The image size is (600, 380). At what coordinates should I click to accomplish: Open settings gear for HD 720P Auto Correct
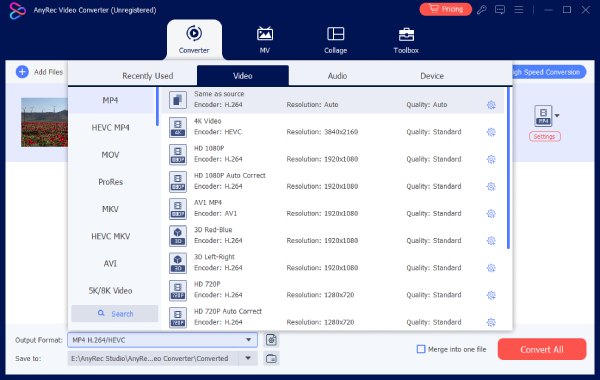[x=491, y=322]
